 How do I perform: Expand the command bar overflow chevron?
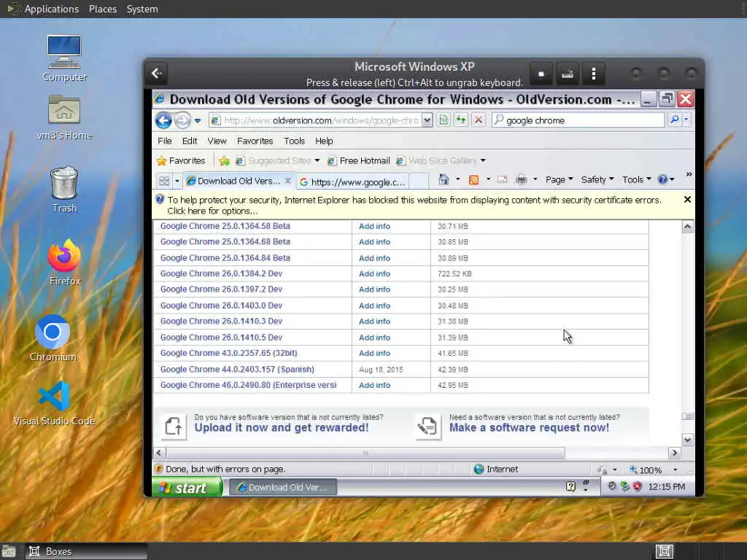[x=689, y=175]
